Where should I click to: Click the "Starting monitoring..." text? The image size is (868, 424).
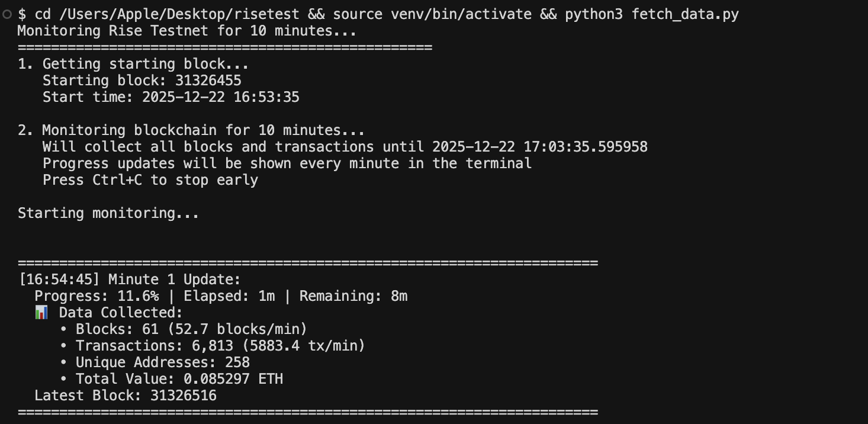(108, 213)
